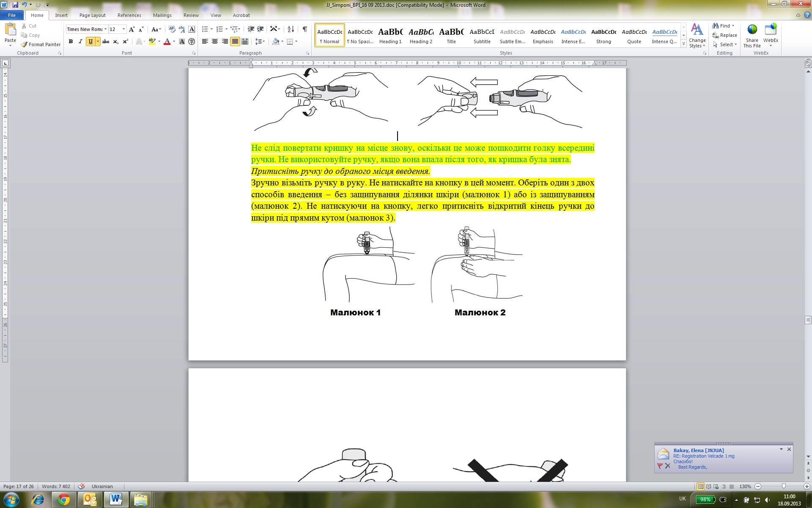
Task: Toggle Bold formatting
Action: [x=71, y=41]
